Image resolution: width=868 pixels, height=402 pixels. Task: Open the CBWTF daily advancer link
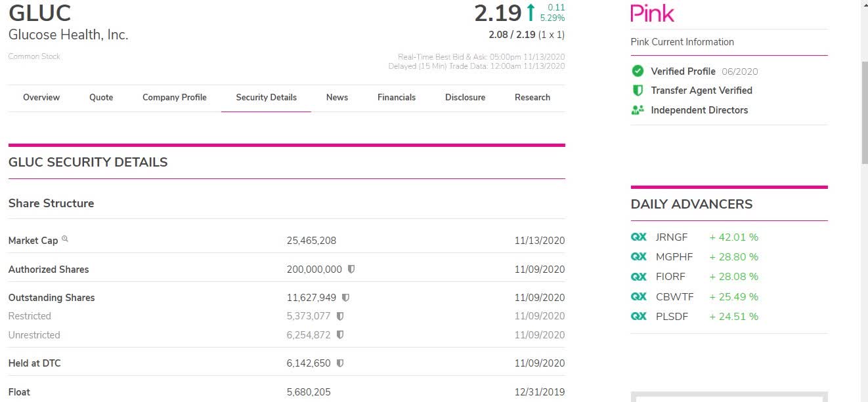(x=675, y=296)
